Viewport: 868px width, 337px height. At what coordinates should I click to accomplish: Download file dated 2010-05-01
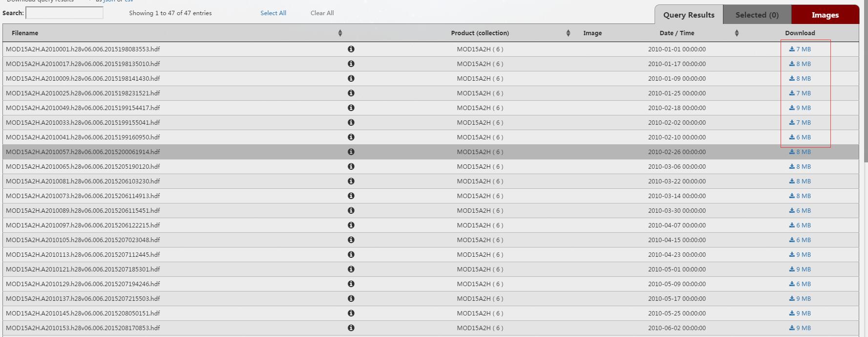[800, 269]
